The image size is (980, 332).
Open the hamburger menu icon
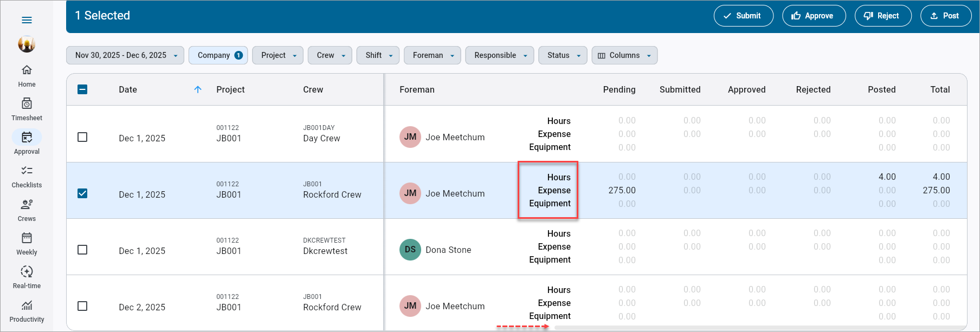click(x=27, y=20)
